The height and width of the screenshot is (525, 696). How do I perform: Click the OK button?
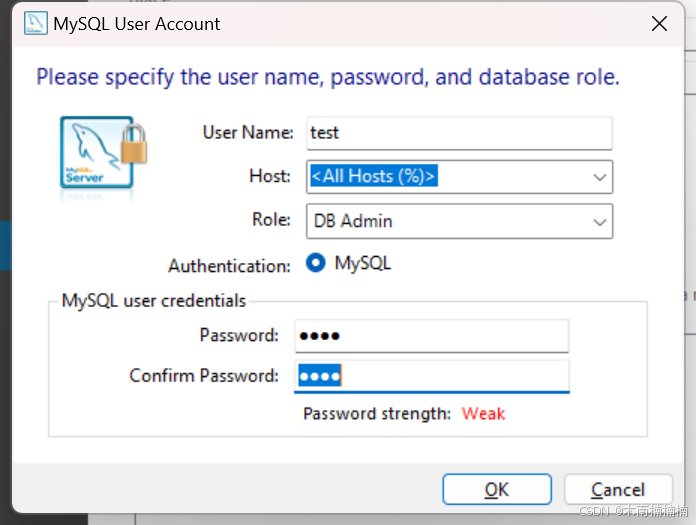tap(497, 489)
